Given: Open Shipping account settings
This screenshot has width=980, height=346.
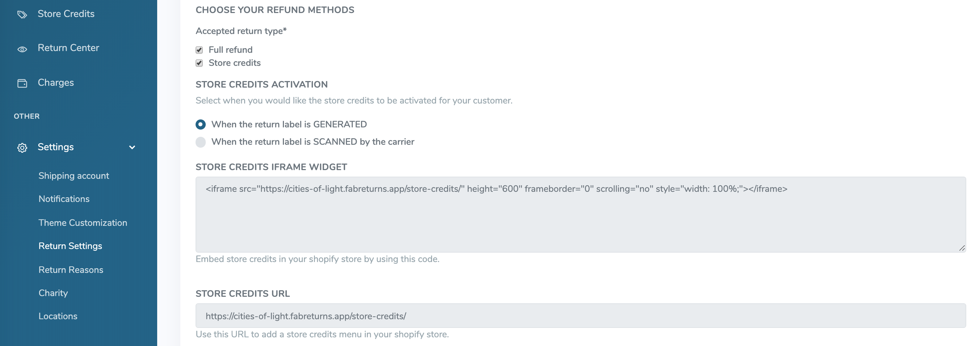Looking at the screenshot, I should [74, 176].
